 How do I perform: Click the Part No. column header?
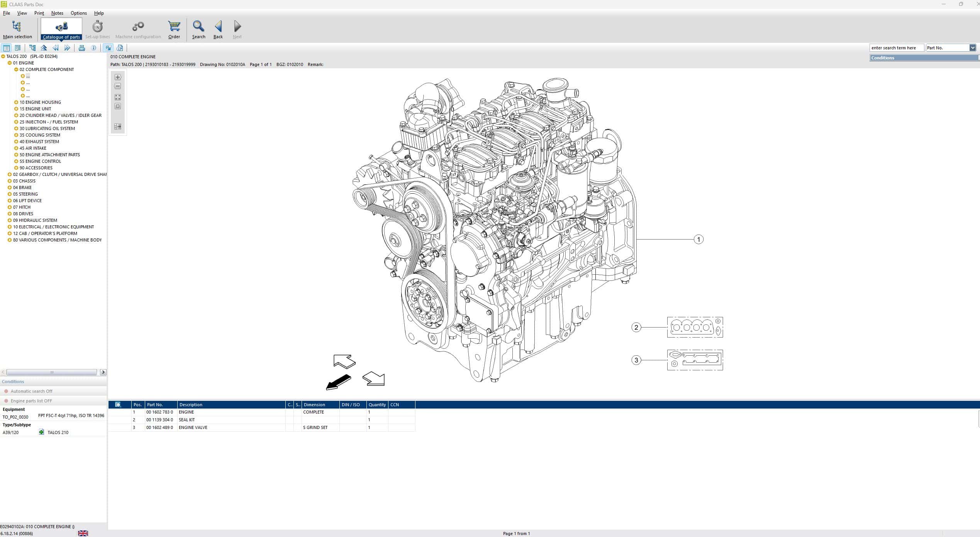161,405
